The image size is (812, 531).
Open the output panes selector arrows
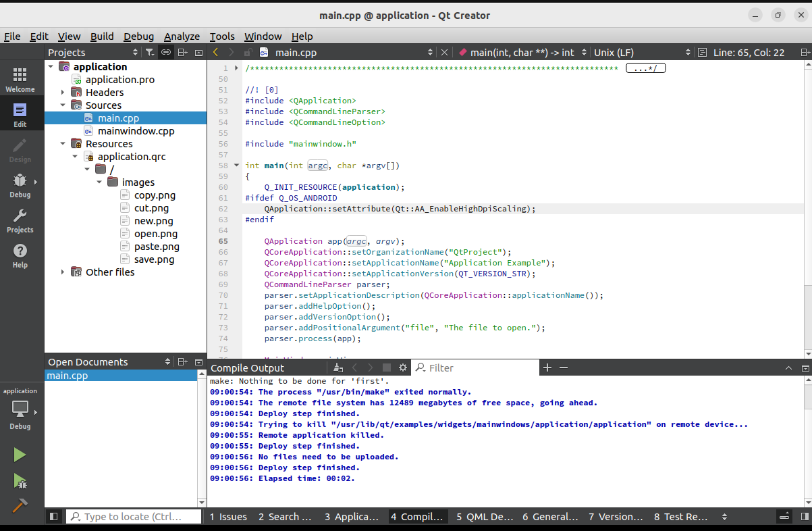coord(725,516)
